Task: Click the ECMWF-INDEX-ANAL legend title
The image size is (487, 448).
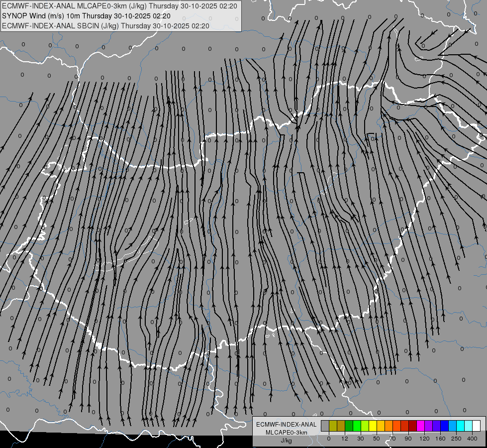Action: click(x=286, y=425)
